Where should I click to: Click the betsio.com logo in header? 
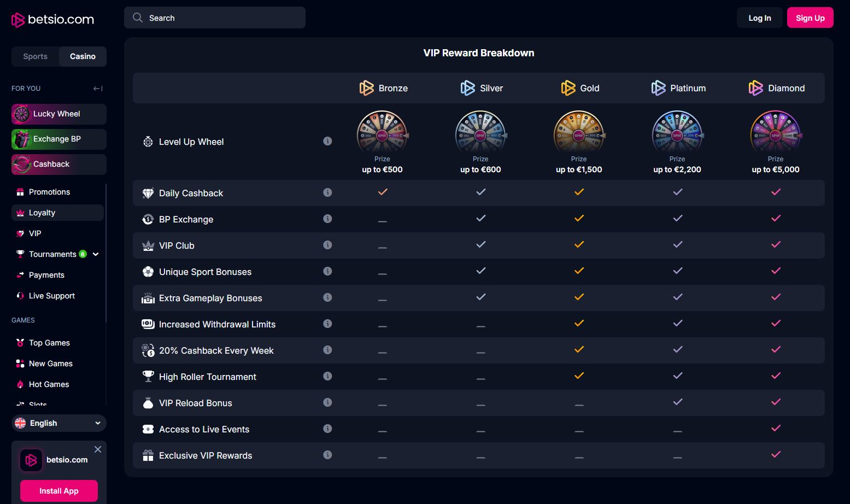coord(53,20)
